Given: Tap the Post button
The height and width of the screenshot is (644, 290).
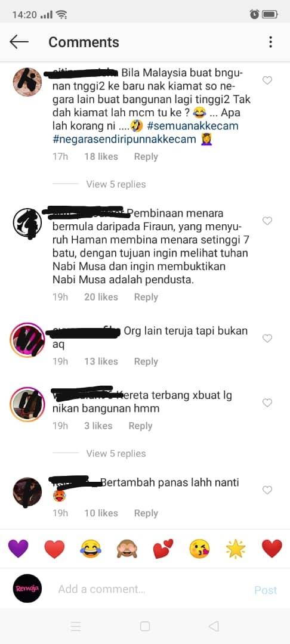Looking at the screenshot, I should 266,590.
